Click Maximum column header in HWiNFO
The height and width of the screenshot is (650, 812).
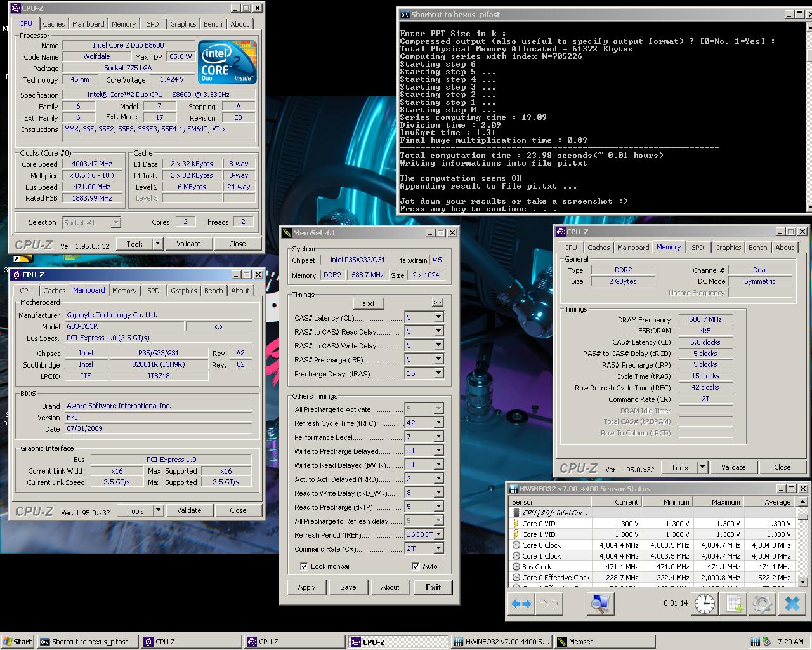(717, 502)
